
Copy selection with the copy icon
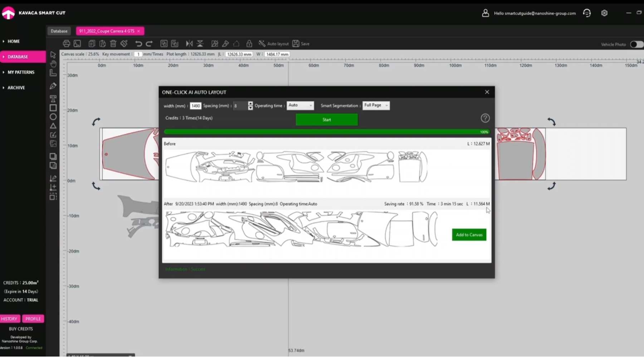coord(92,44)
